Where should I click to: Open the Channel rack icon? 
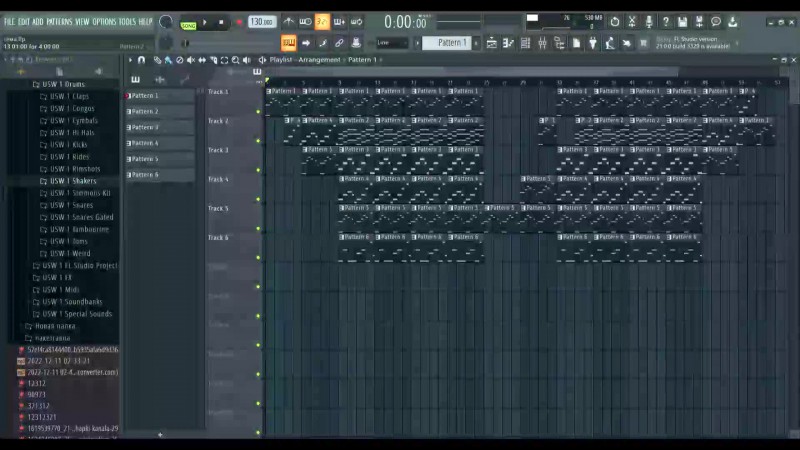pos(526,43)
